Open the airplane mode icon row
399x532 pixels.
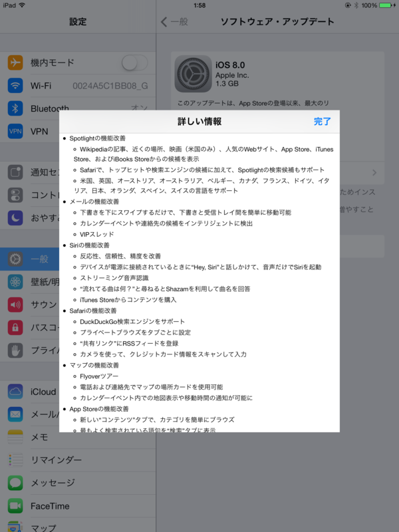click(15, 63)
